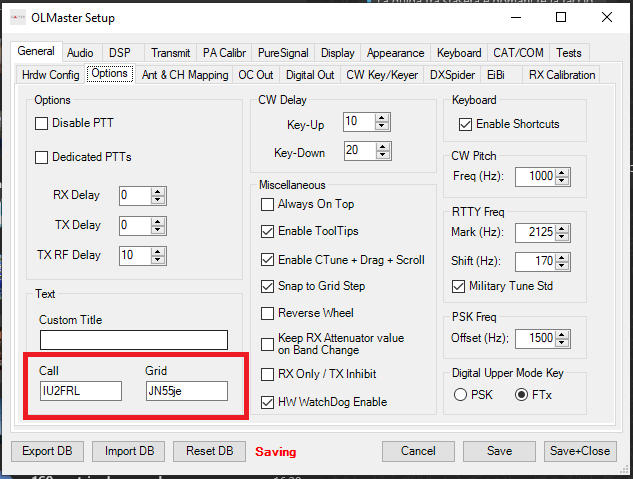Switch to the DSP tab
The width and height of the screenshot is (633, 479).
tap(119, 53)
